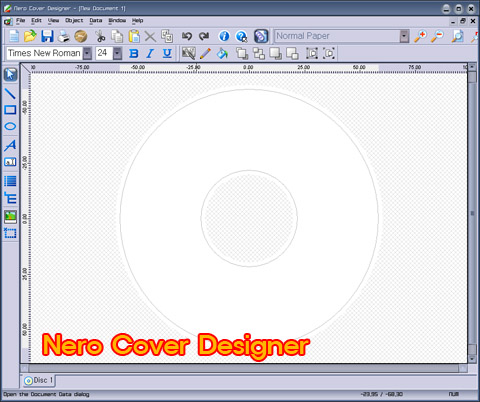Click the send to back icon

[258, 53]
